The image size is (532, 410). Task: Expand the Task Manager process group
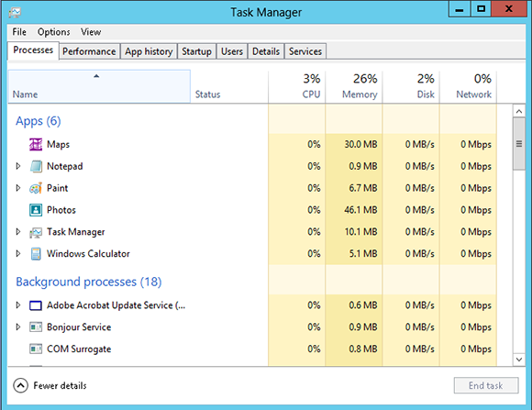point(18,231)
